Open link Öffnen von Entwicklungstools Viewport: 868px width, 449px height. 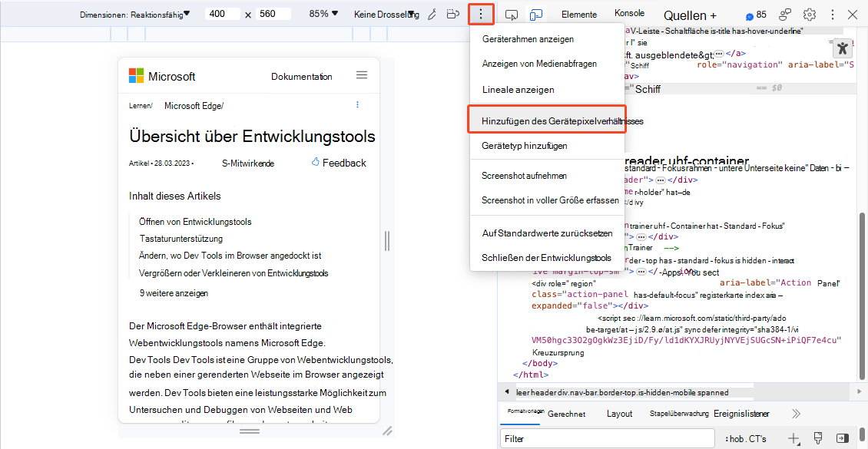tap(197, 221)
